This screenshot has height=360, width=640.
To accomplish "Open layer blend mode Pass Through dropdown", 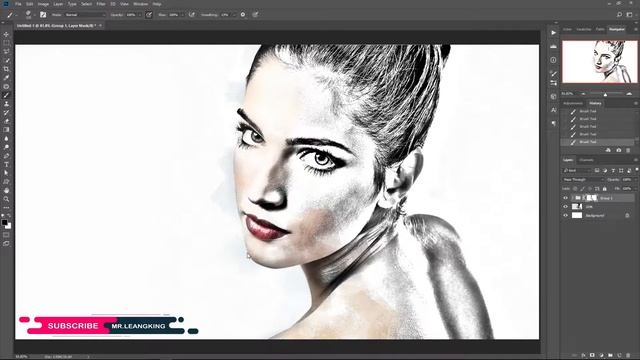I will (x=583, y=180).
